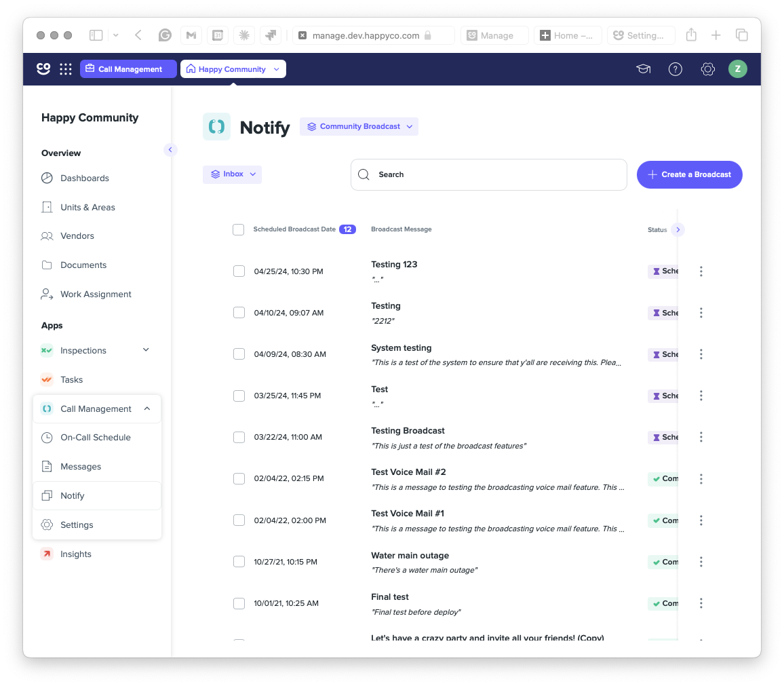Open the Z user avatar

tap(737, 69)
